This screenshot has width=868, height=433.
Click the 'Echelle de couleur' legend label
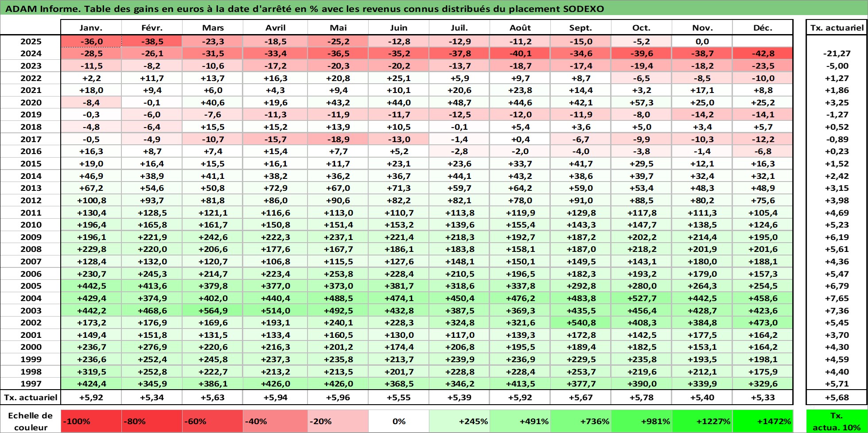coord(31,421)
